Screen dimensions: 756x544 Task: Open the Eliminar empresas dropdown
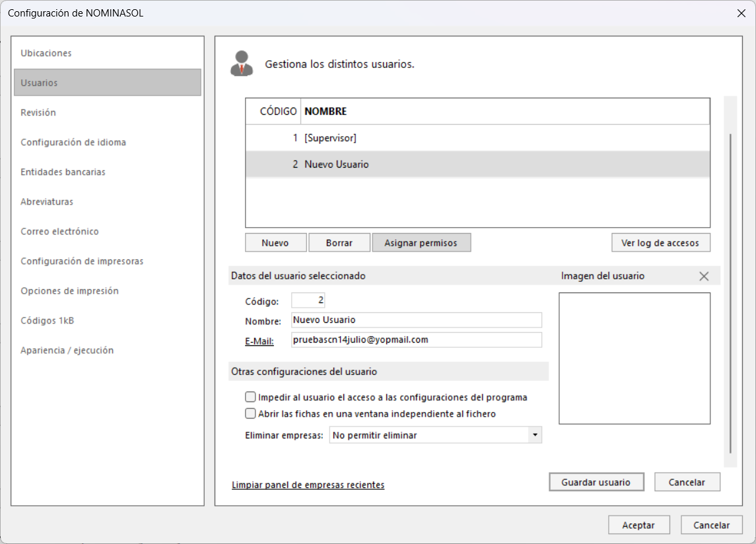point(535,435)
